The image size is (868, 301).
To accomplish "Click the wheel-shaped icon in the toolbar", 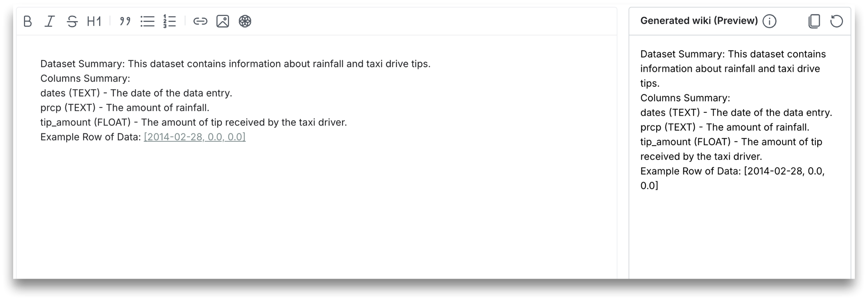I will pyautogui.click(x=245, y=21).
